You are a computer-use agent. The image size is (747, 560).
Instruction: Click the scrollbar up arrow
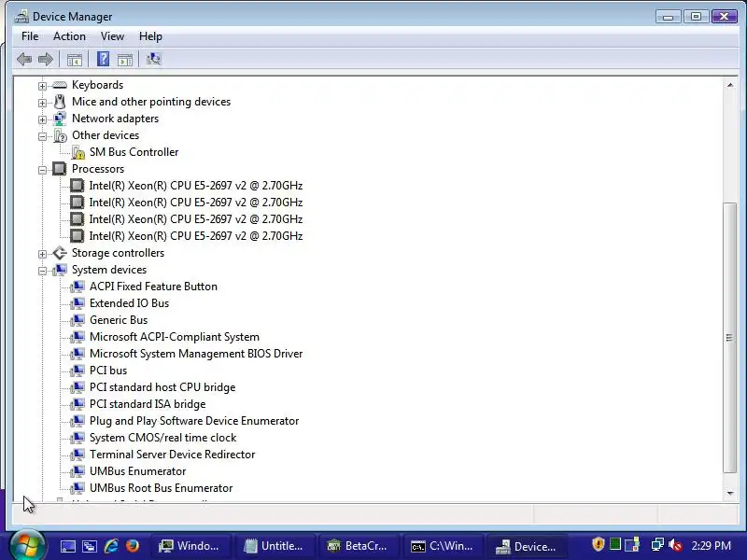pyautogui.click(x=730, y=85)
